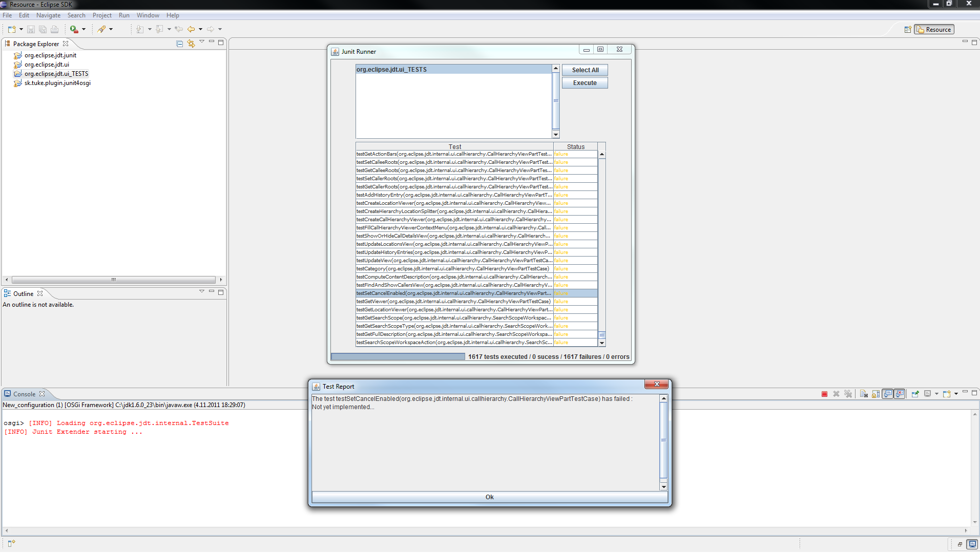Click the External Tools run icon
Screen dimensions: 980x553
(x=74, y=29)
